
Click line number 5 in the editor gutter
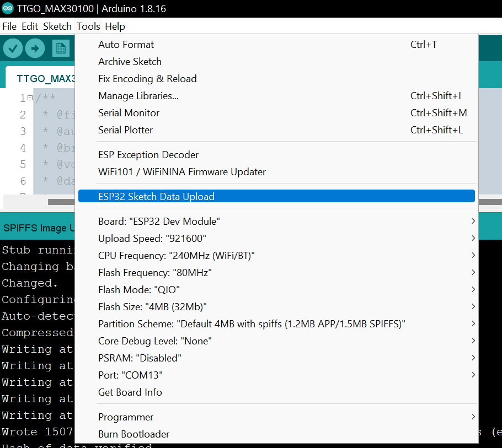[x=23, y=164]
